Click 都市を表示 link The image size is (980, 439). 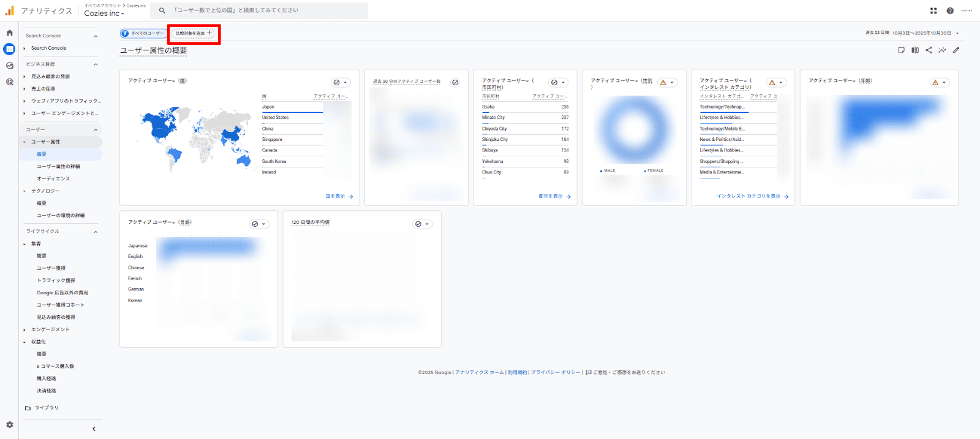click(555, 196)
